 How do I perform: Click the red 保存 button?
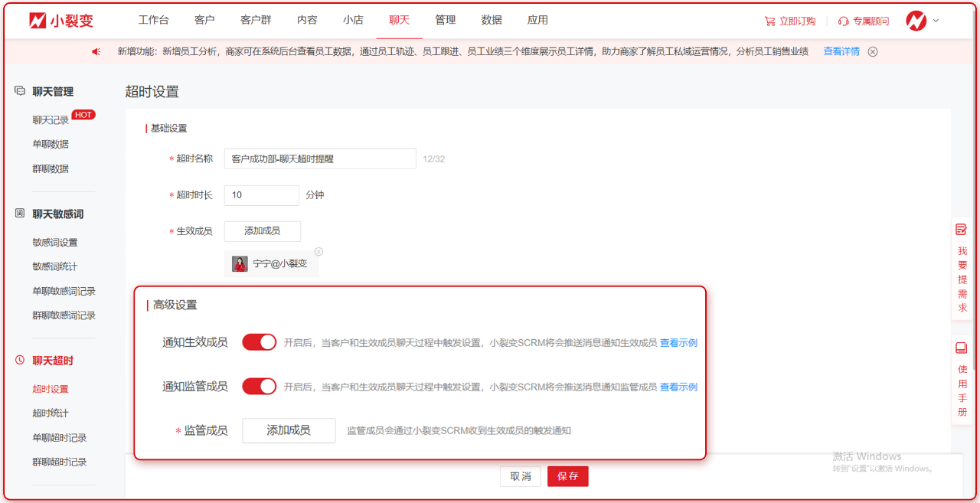click(567, 476)
